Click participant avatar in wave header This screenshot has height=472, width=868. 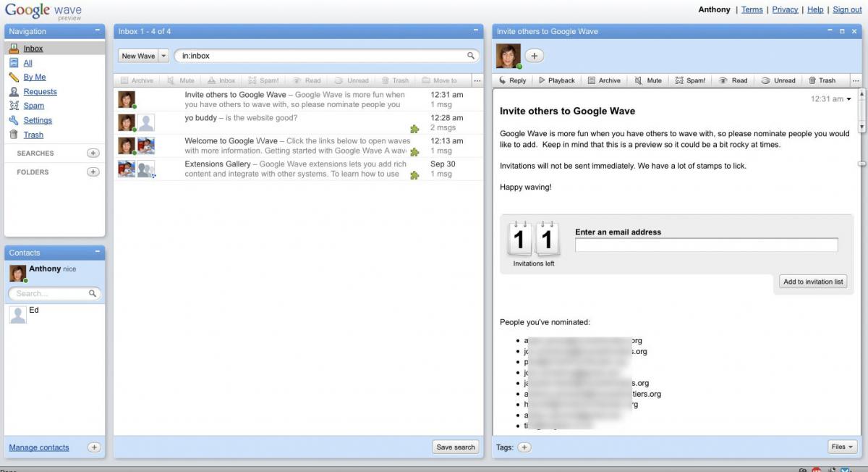[x=509, y=56]
